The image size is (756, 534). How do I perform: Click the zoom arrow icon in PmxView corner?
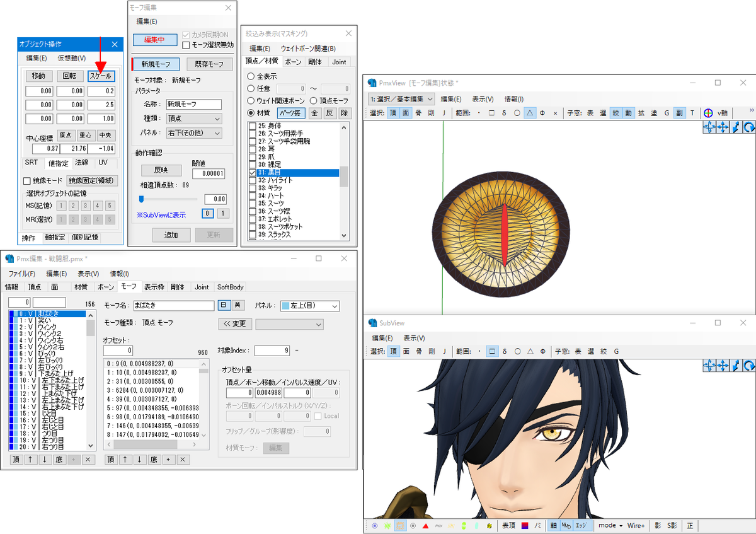[x=736, y=127]
